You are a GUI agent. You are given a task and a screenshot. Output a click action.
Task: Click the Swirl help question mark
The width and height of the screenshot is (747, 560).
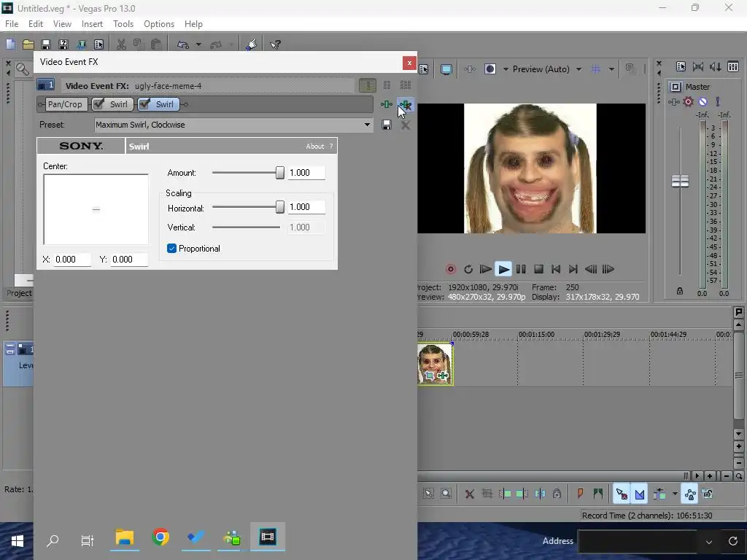pos(331,146)
